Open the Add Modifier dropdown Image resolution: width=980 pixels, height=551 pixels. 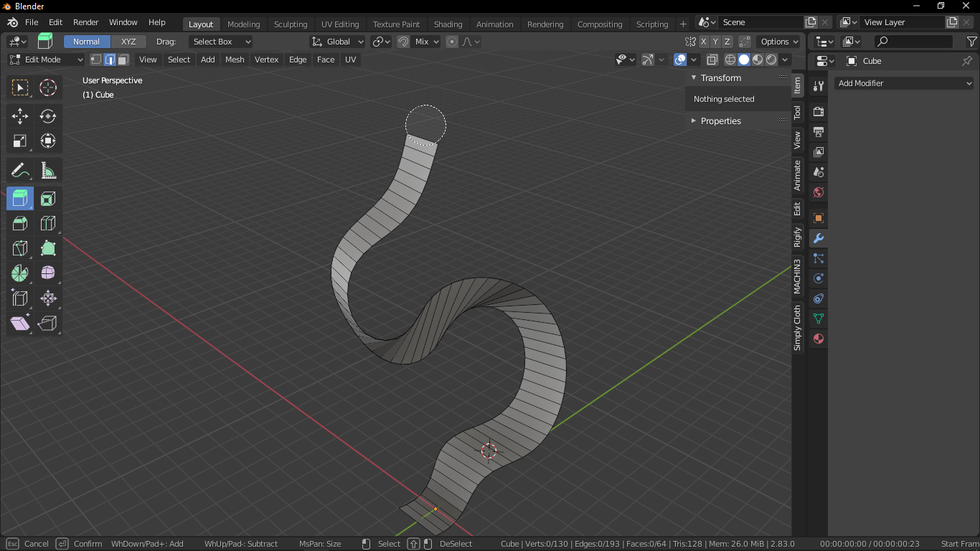coord(904,83)
